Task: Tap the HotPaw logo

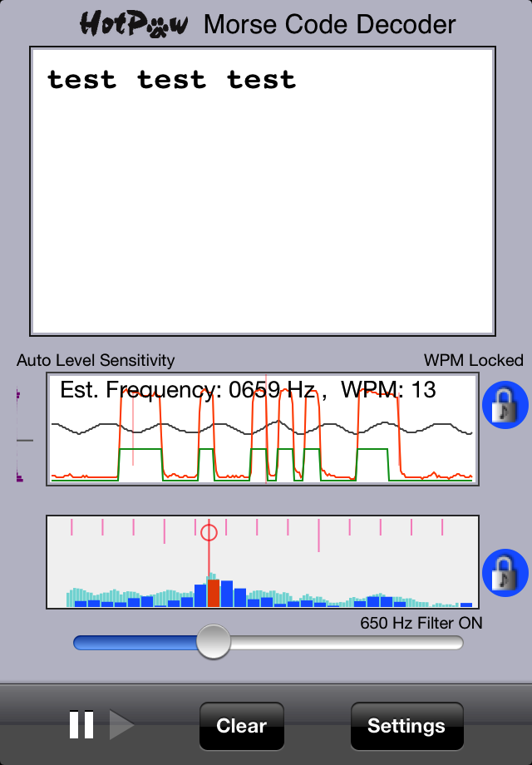Action: (134, 24)
